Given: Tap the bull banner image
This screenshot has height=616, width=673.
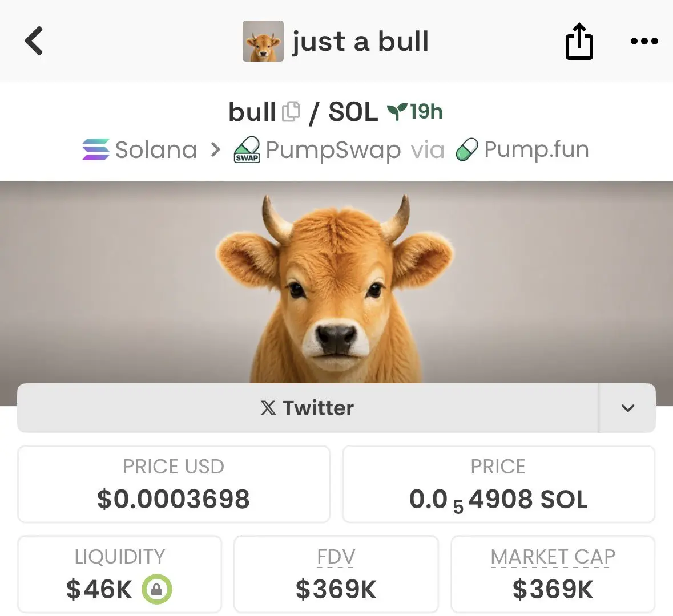Looking at the screenshot, I should 337,282.
